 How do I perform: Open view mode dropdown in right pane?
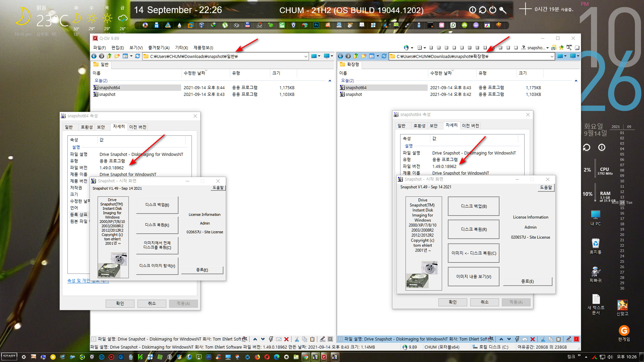pyautogui.click(x=378, y=56)
